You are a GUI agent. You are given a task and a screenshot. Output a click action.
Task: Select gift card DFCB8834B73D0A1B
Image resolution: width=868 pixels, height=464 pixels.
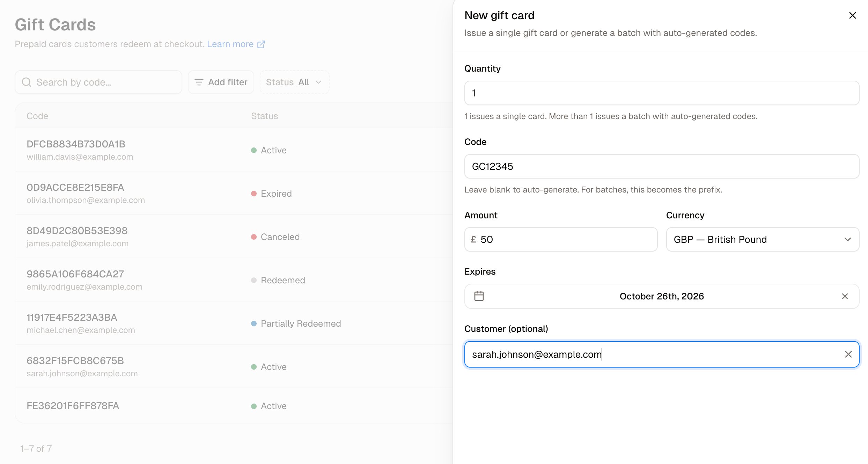pyautogui.click(x=76, y=144)
